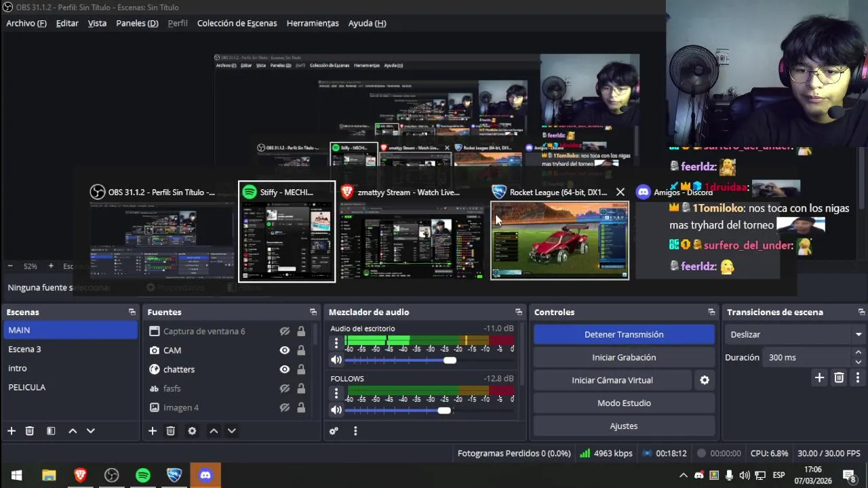Open options dots for the FOLLOWS audio track

click(x=336, y=393)
